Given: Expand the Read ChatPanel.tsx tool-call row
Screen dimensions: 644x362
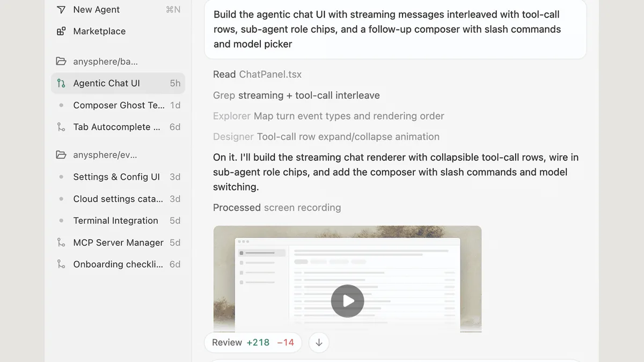Looking at the screenshot, I should (x=257, y=75).
